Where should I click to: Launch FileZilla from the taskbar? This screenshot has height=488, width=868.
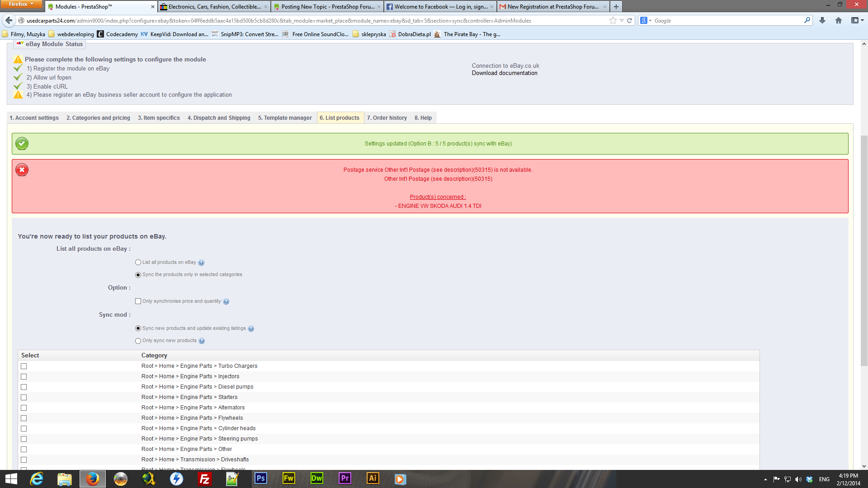(205, 479)
